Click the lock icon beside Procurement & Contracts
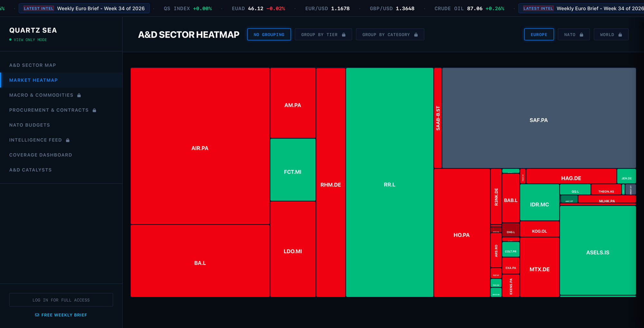644x328 pixels. pyautogui.click(x=94, y=110)
